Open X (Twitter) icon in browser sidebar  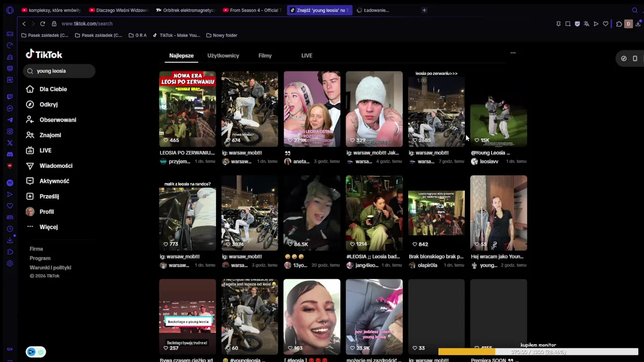(x=10, y=143)
